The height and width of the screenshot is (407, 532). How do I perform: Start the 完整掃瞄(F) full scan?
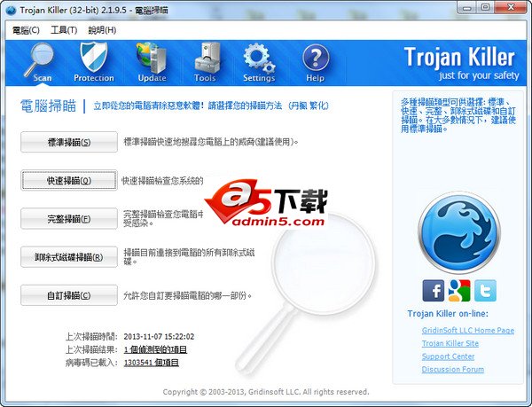coord(69,218)
